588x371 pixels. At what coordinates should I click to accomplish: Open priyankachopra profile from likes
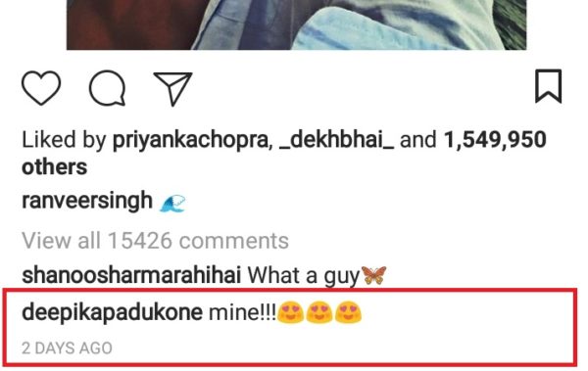click(190, 140)
